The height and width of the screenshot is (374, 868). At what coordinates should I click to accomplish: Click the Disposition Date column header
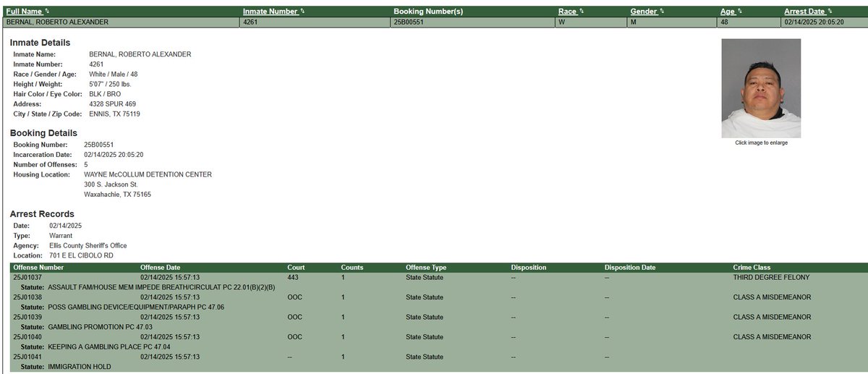pos(630,268)
